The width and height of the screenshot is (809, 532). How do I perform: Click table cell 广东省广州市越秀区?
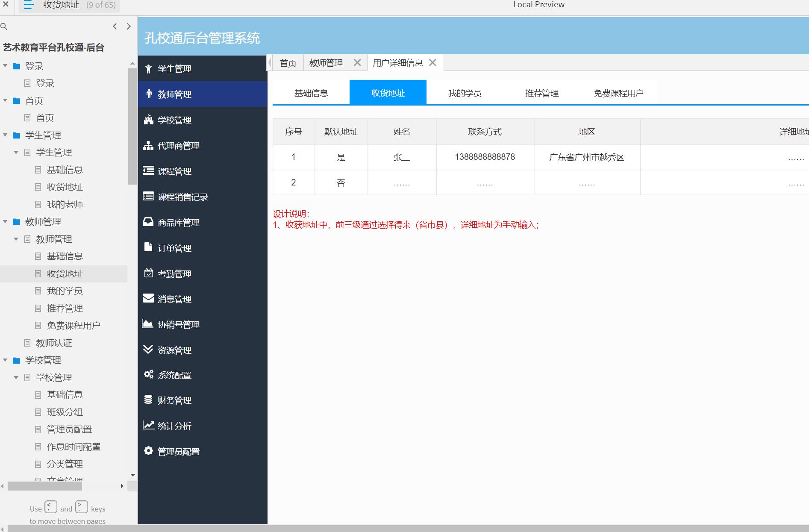pos(587,157)
